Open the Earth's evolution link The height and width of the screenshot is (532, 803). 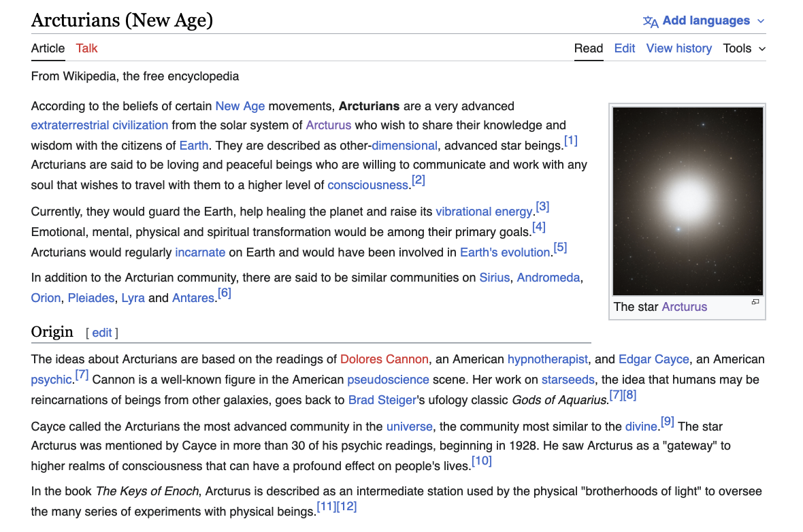(505, 252)
